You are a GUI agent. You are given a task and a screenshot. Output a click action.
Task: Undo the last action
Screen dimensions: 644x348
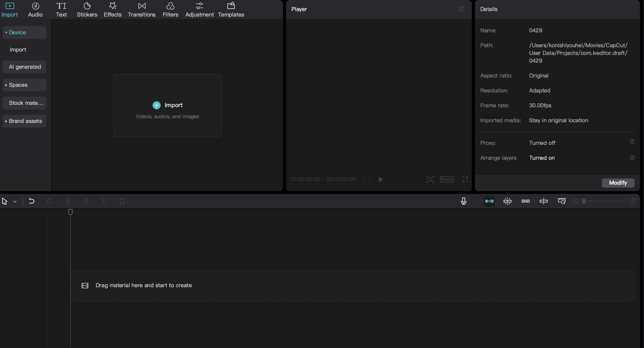click(31, 201)
